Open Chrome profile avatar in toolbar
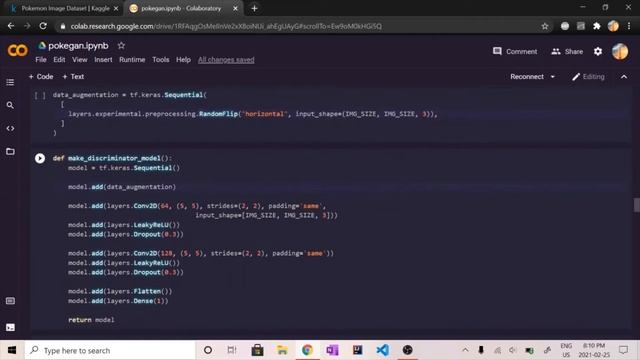Screen dimensions: 640x360 click(613, 26)
